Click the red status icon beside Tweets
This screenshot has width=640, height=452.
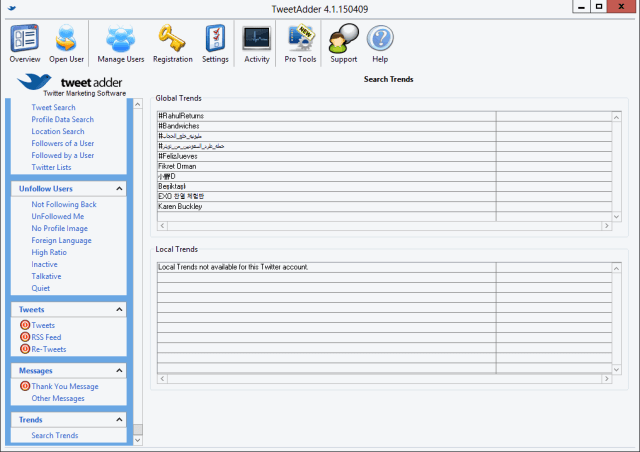[x=25, y=325]
